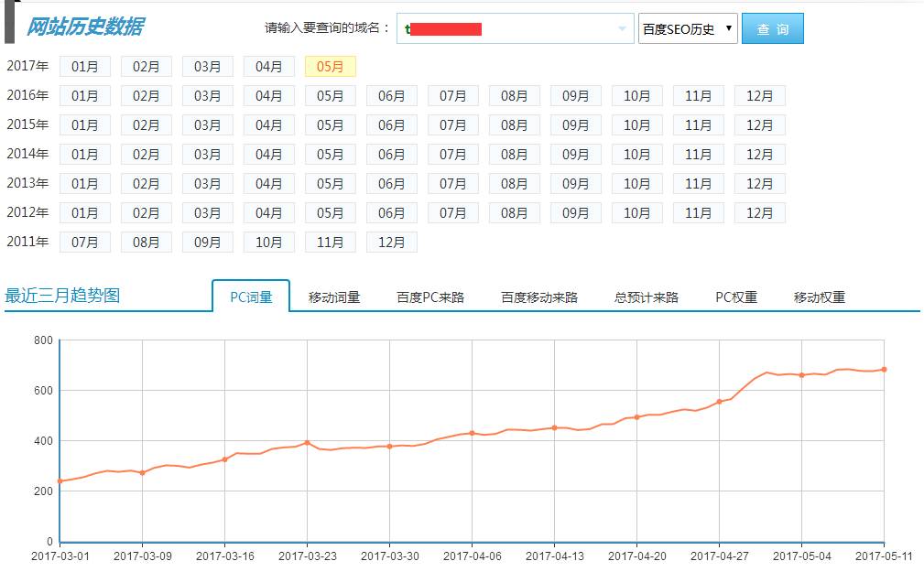Pick 2014年 10月

(x=637, y=155)
